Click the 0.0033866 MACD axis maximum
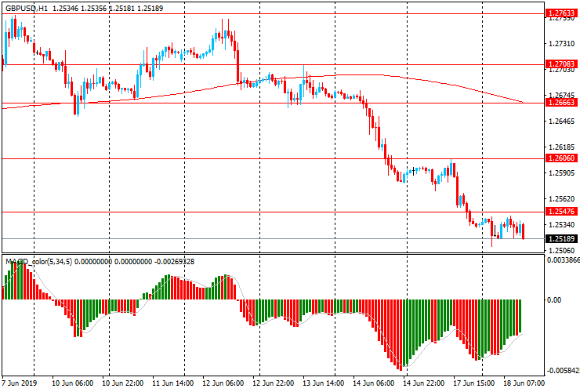The width and height of the screenshot is (580, 392). [x=563, y=260]
